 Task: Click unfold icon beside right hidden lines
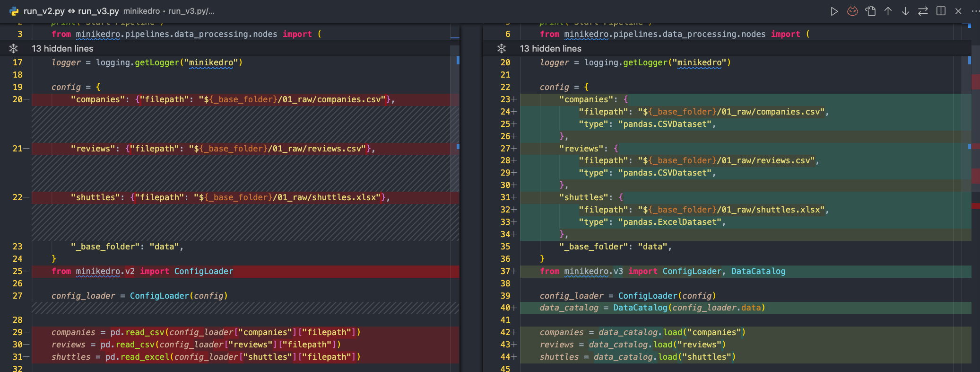point(502,48)
